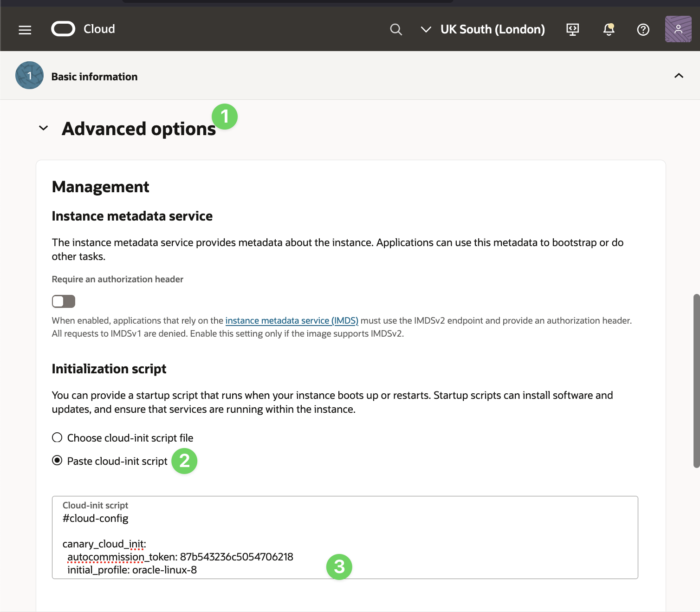Click the Oracle Cloud logo

coord(63,29)
